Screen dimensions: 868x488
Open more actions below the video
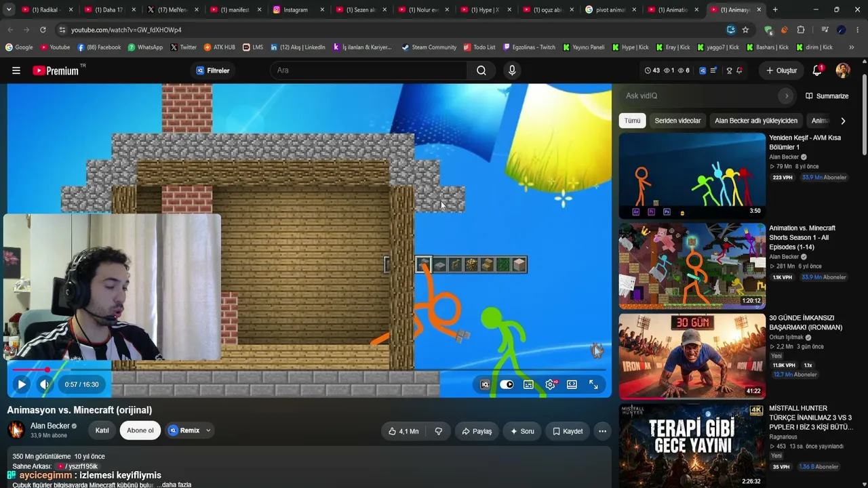[602, 431]
